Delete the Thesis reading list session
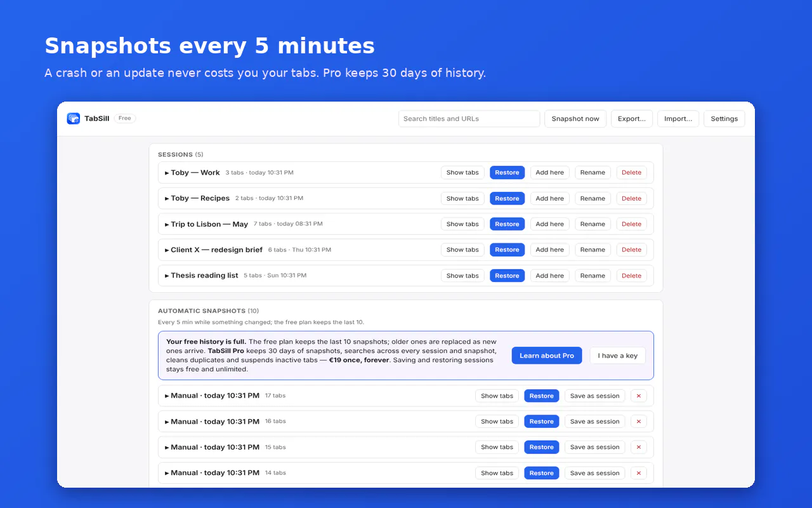This screenshot has width=812, height=508. [x=631, y=276]
